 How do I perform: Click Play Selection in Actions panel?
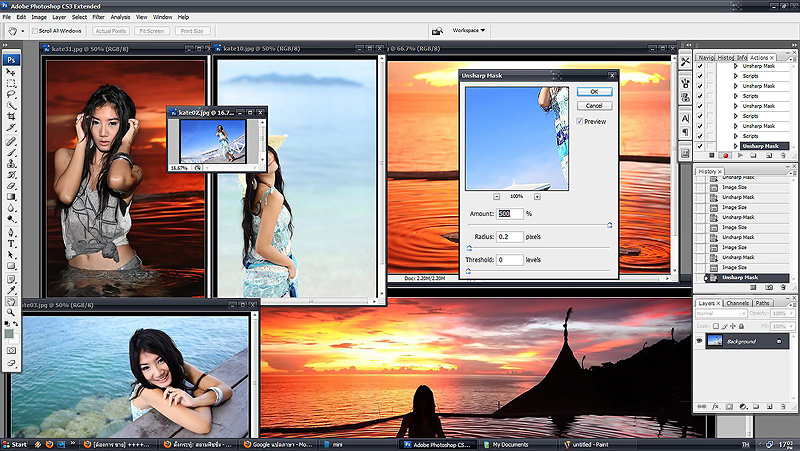(x=740, y=156)
